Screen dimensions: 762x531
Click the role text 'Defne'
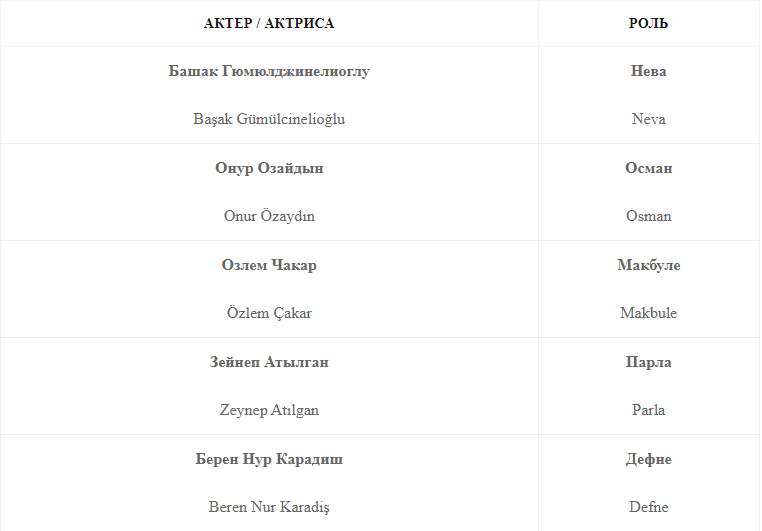coord(648,507)
